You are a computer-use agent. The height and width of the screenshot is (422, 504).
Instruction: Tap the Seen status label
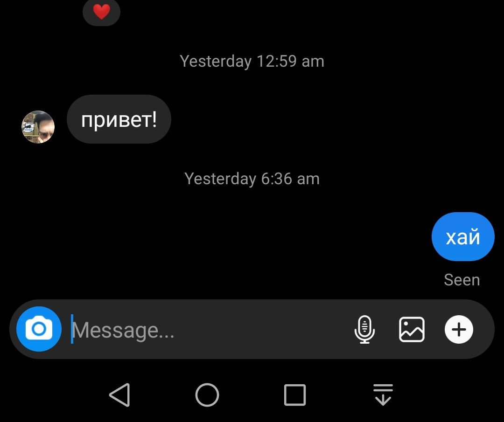pyautogui.click(x=462, y=280)
